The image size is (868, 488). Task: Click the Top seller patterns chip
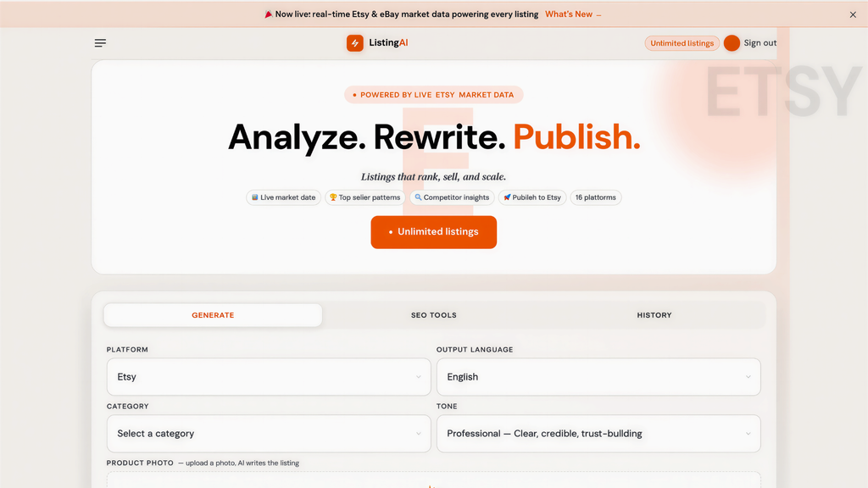pos(364,197)
